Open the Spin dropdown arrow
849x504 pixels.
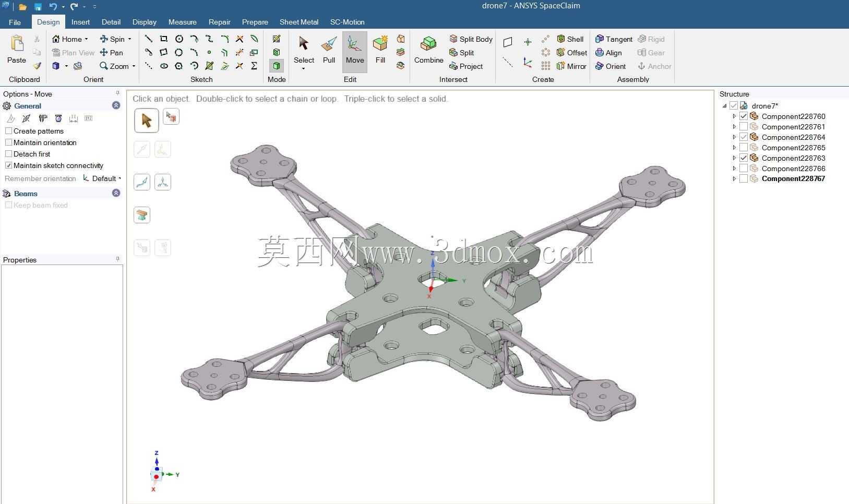129,39
